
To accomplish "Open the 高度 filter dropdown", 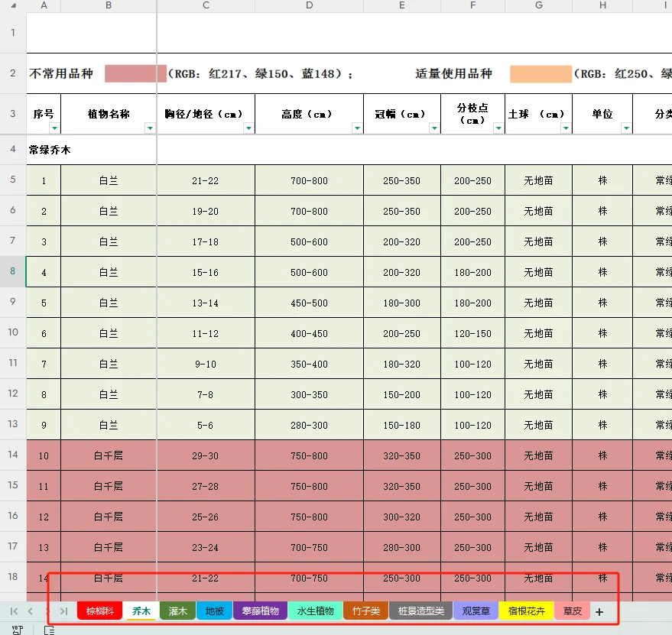I will click(x=357, y=128).
